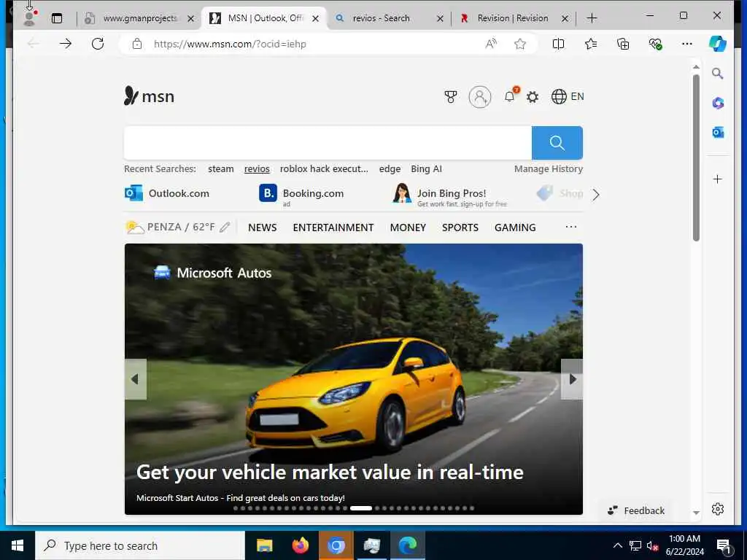Open the Booking.com ad link
The width and height of the screenshot is (747, 560).
(301, 195)
